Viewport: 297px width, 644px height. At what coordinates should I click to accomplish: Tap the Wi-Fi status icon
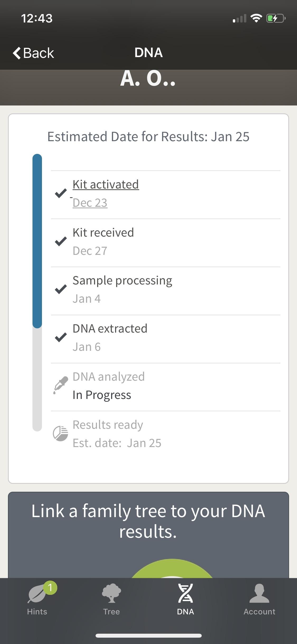[x=256, y=18]
